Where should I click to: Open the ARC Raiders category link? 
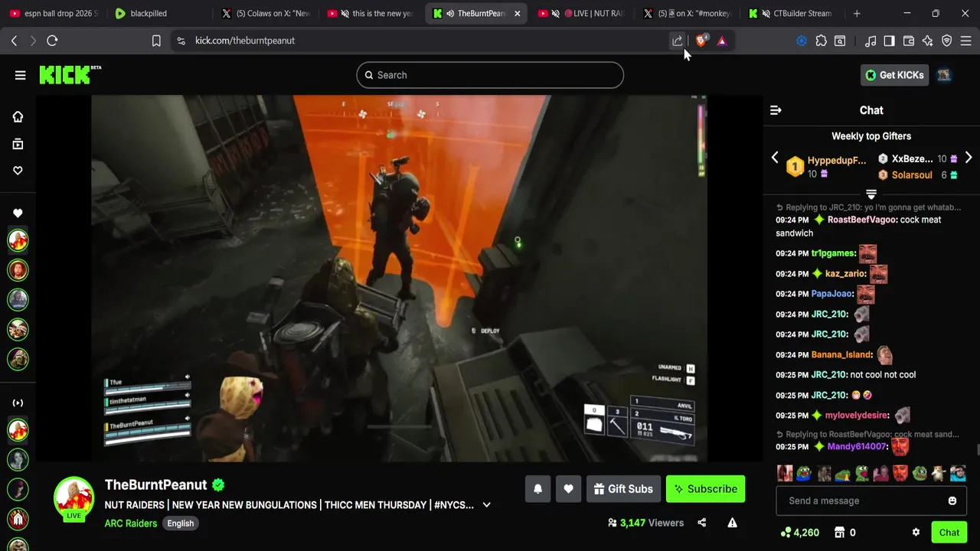click(131, 523)
